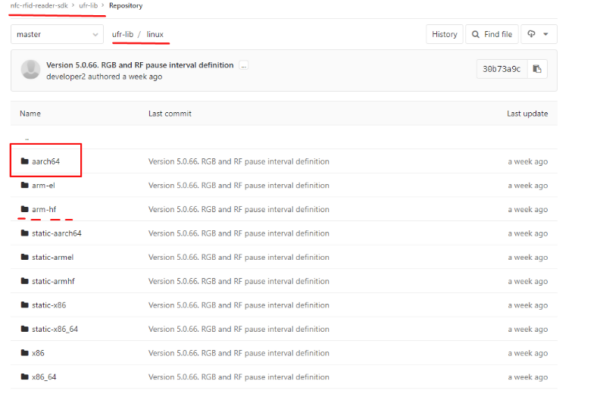
Task: Open the arm-hf directory
Action: [x=44, y=209]
